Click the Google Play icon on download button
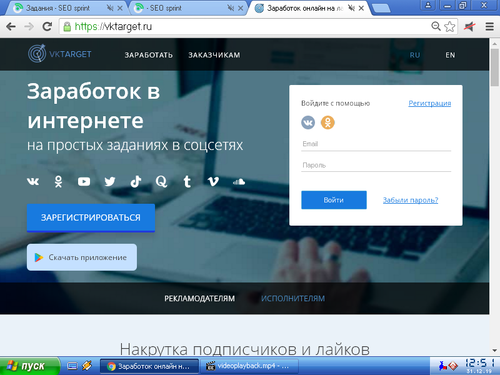Screen dimensions: 500x375 point(39,257)
